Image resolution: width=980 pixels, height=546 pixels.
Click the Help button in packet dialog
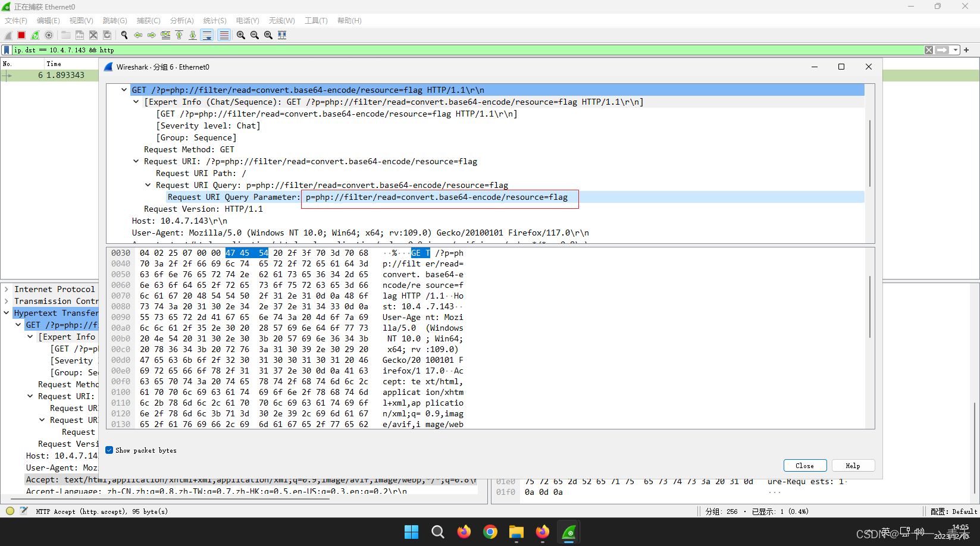(x=853, y=466)
